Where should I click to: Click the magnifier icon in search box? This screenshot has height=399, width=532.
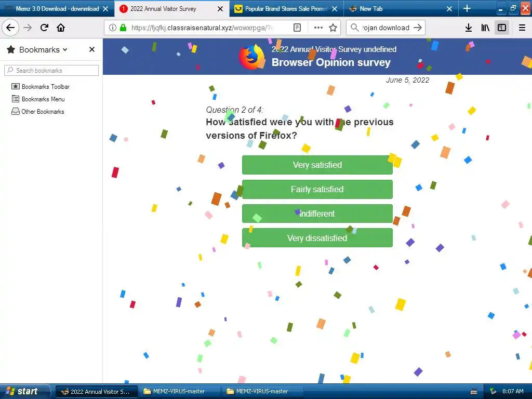tap(354, 28)
